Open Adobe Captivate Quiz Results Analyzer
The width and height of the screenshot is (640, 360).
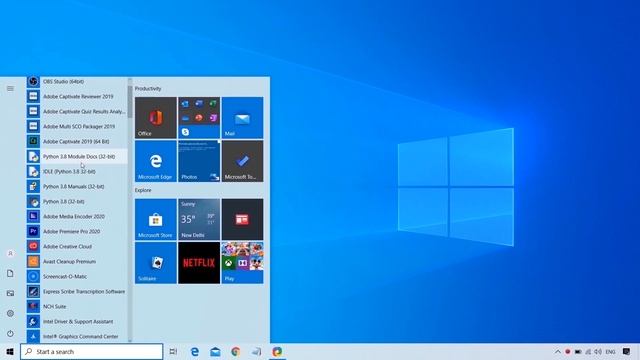tap(77, 111)
